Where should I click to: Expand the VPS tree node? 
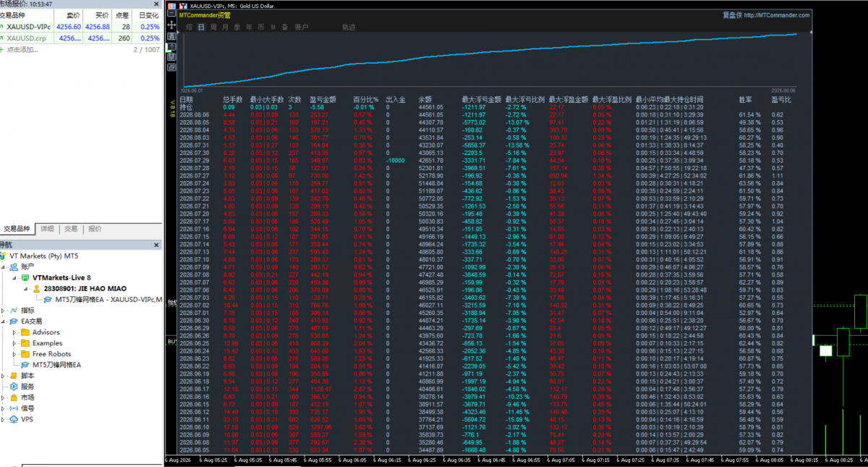pos(3,419)
